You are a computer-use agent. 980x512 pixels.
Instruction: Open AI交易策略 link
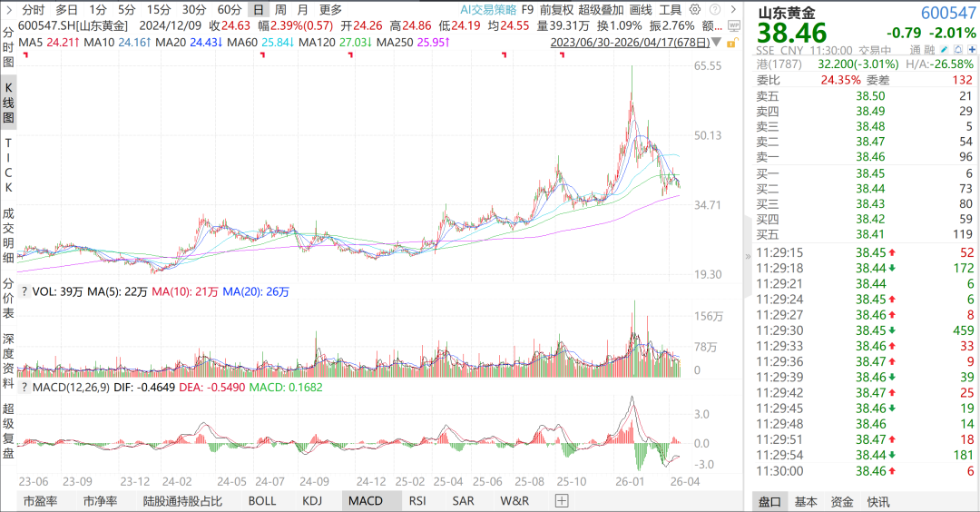coord(486,9)
